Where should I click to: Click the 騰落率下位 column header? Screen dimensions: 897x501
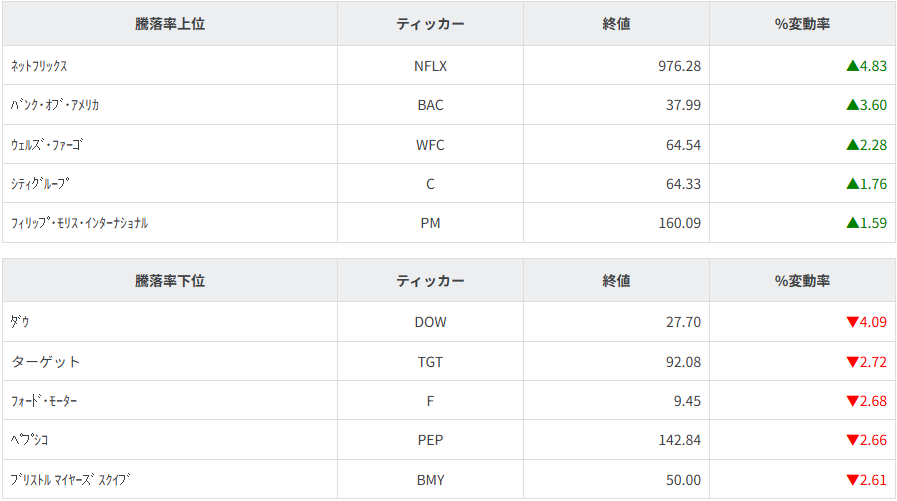[170, 281]
